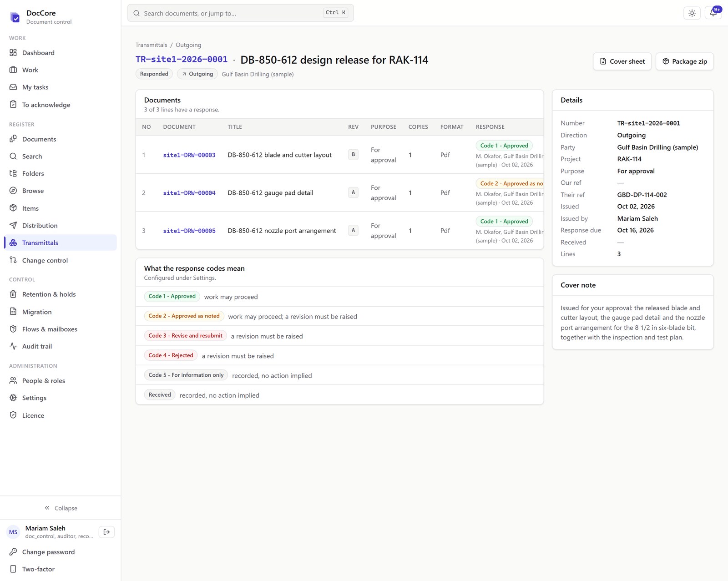The image size is (728, 581).
Task: Click the Change control branch icon
Action: click(x=13, y=260)
